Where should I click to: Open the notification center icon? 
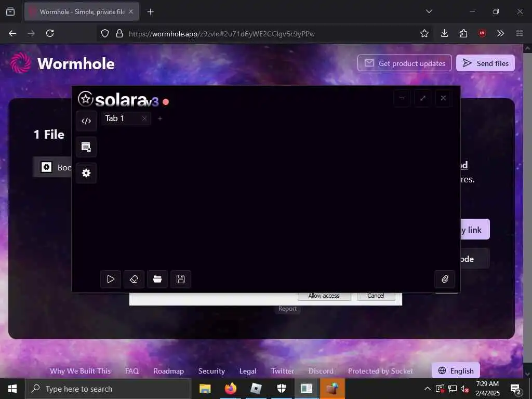515,389
